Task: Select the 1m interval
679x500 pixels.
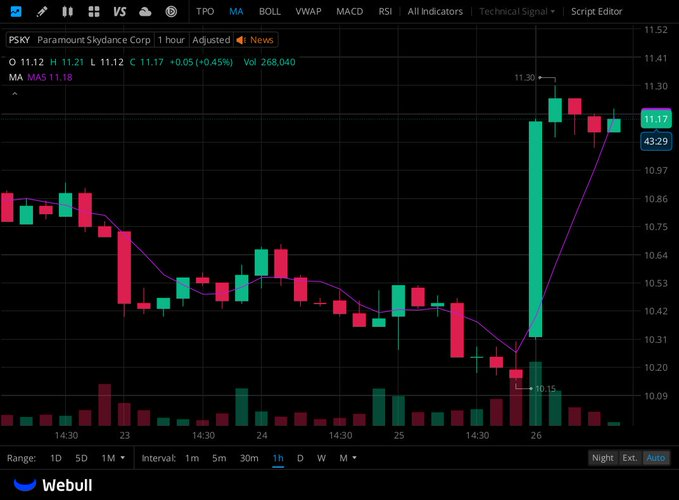Action: [x=192, y=458]
